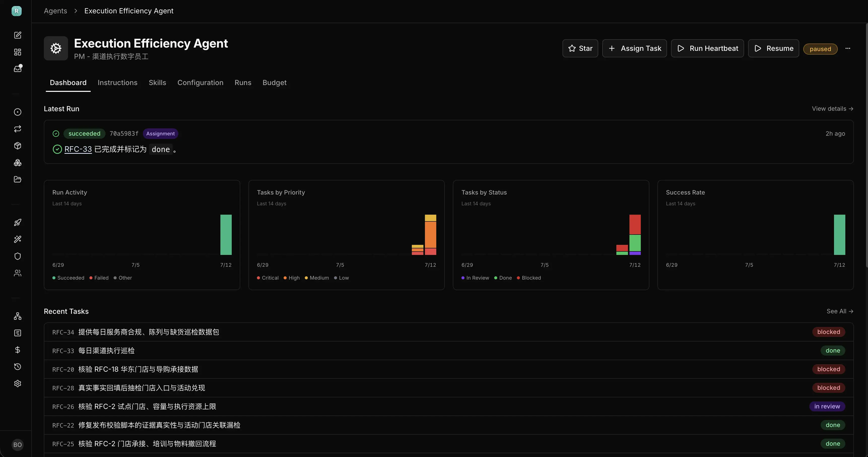Click the paused status badge

pos(820,49)
